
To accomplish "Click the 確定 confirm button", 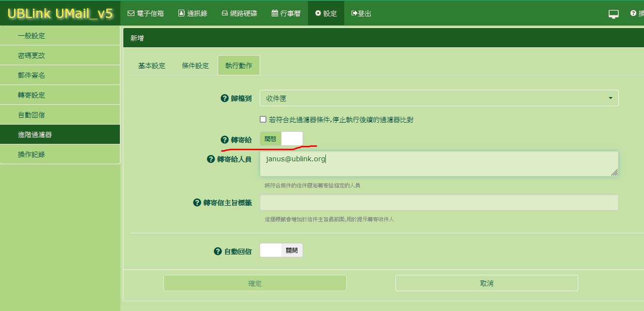I will (x=255, y=283).
